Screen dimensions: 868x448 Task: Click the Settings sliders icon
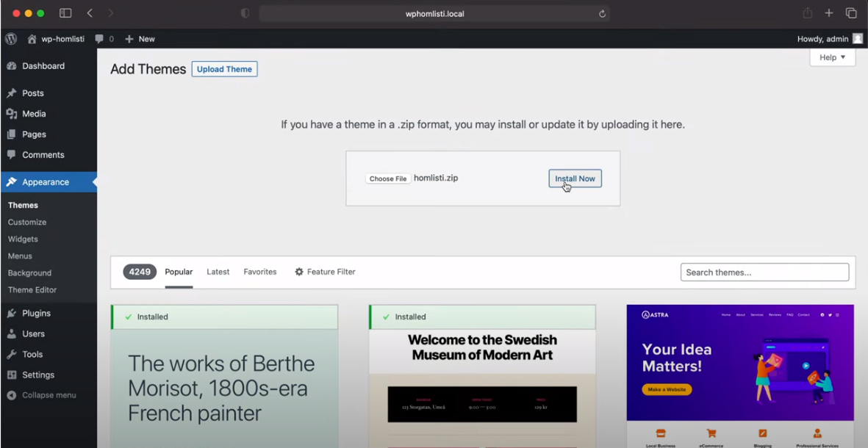(12, 375)
